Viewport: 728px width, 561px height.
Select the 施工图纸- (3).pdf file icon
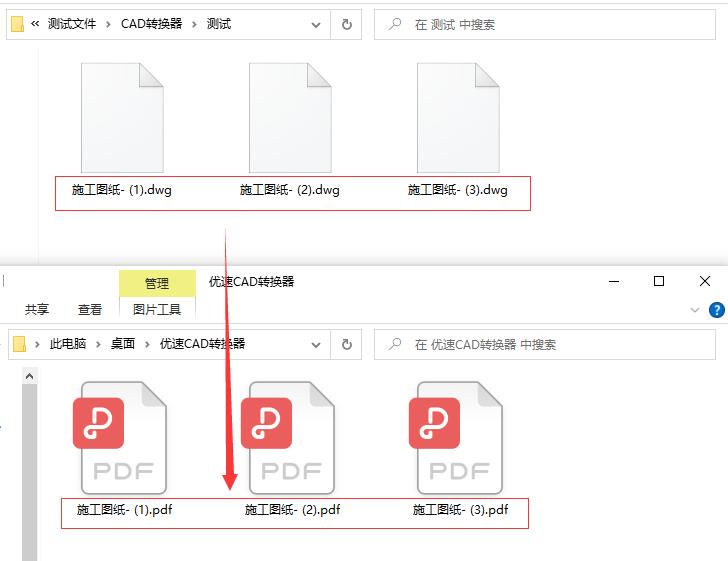point(456,438)
